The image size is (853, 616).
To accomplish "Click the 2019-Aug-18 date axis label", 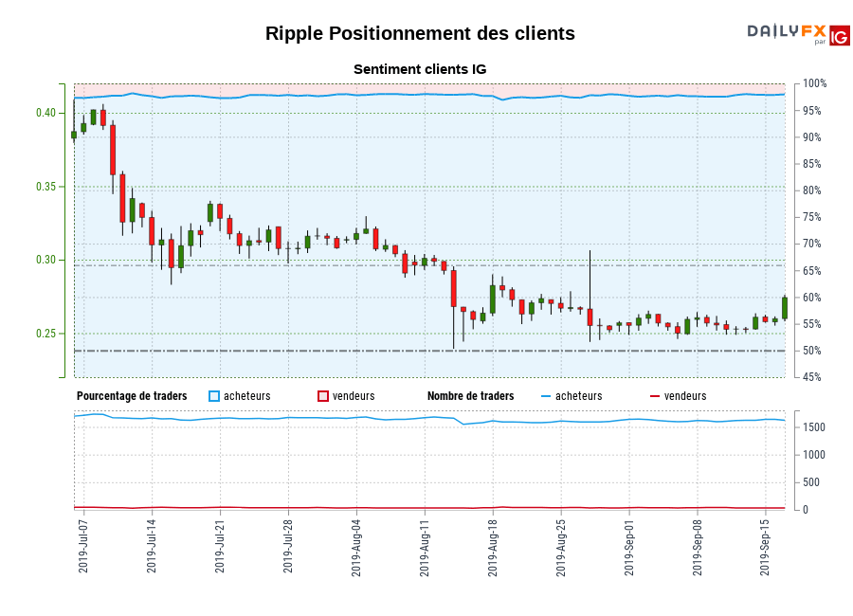I will click(x=493, y=548).
